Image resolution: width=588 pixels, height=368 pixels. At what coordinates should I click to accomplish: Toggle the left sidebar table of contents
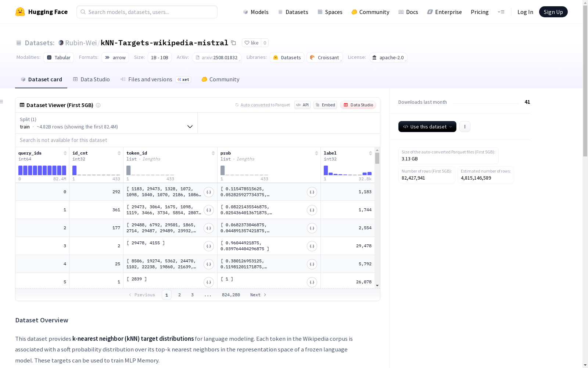coord(2,102)
